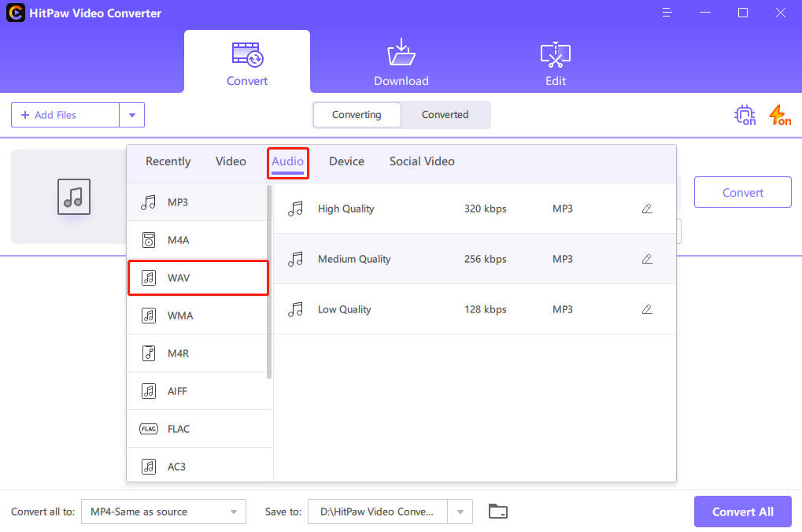Click the Convert All button

[x=743, y=512]
